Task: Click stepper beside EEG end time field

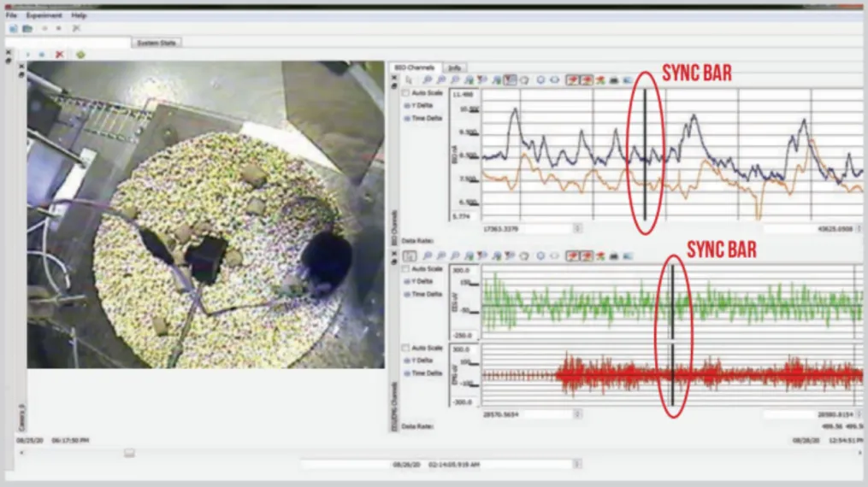Action: pyautogui.click(x=859, y=414)
